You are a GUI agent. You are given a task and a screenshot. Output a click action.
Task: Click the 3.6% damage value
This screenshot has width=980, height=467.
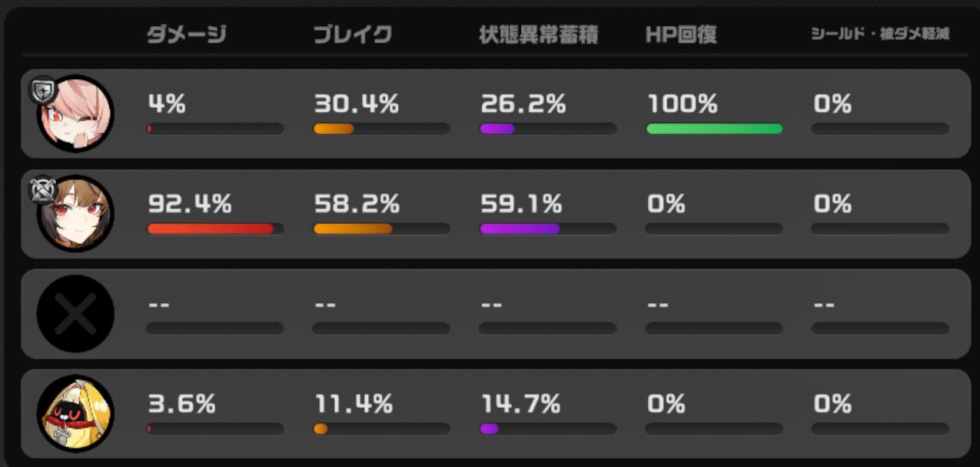point(181,404)
